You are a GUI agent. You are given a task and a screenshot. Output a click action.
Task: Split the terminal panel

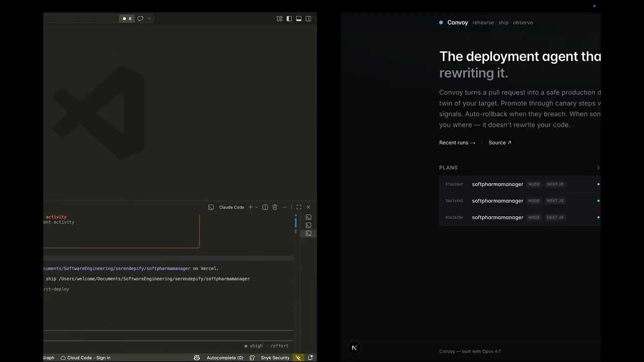click(x=265, y=207)
